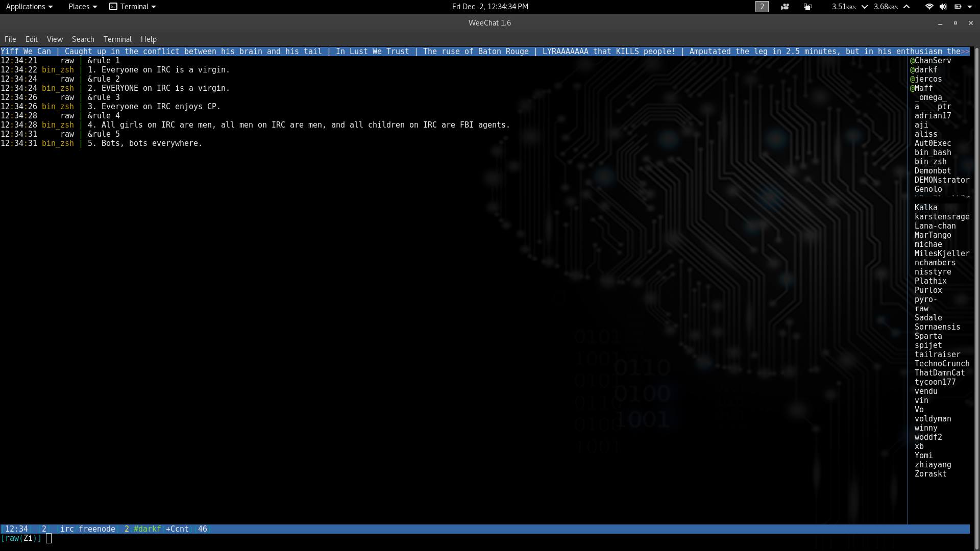Select Kalka in nicklist

point(926,208)
